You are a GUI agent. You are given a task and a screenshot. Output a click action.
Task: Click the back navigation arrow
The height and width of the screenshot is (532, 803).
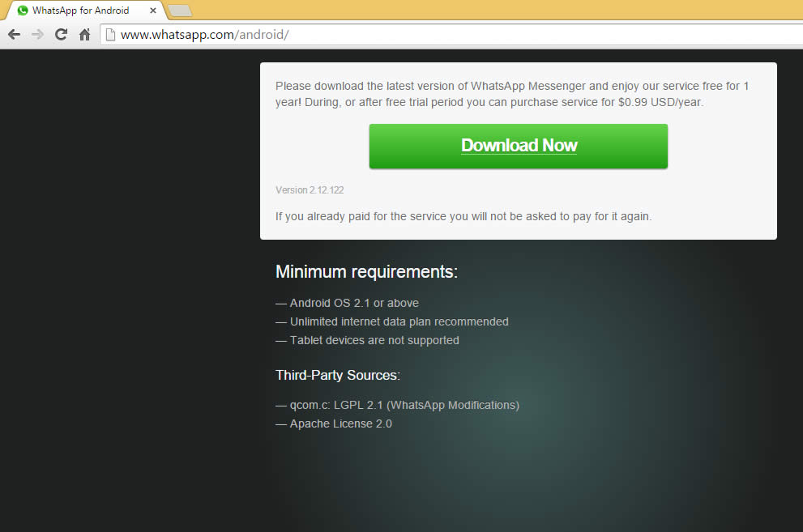[x=14, y=35]
